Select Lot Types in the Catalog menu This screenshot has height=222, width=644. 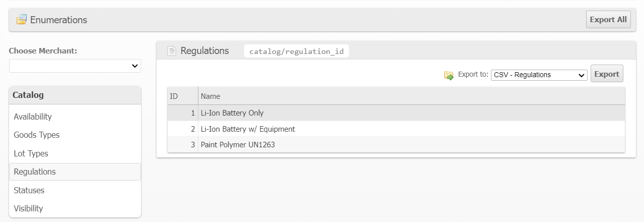[x=31, y=153]
